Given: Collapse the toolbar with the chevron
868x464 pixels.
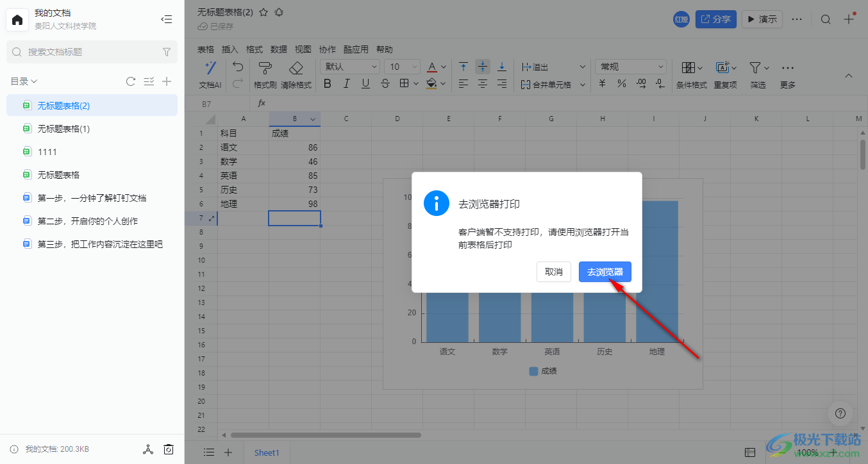Looking at the screenshot, I should 849,76.
